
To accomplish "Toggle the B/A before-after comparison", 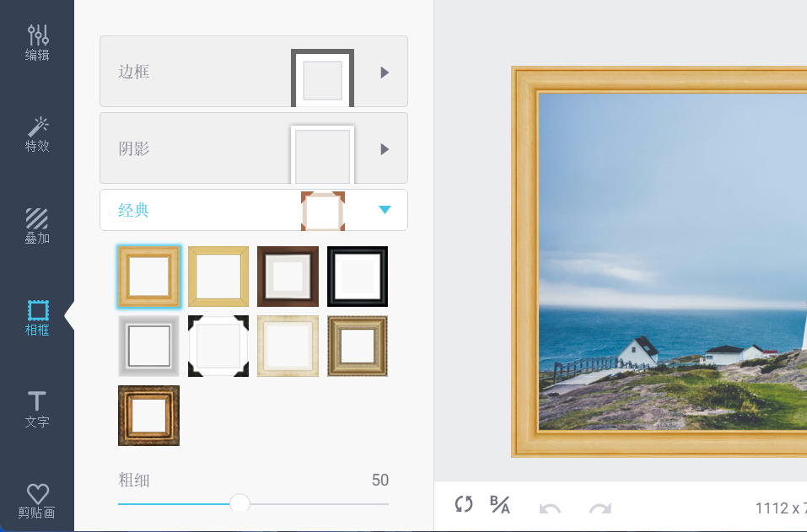I will coord(499,504).
